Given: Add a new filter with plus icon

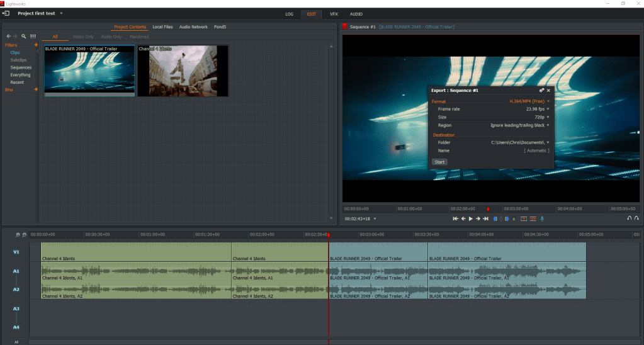Looking at the screenshot, I should [x=36, y=45].
